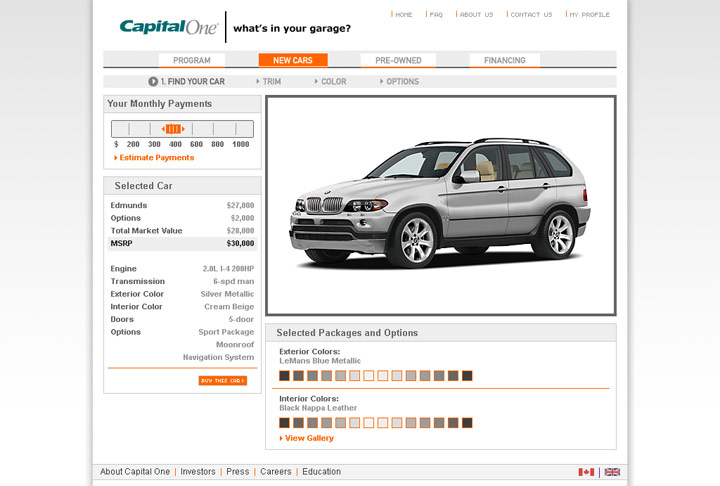Viewport: 720px width, 486px height.
Task: Open My Profile in the top navigation
Action: [590, 15]
